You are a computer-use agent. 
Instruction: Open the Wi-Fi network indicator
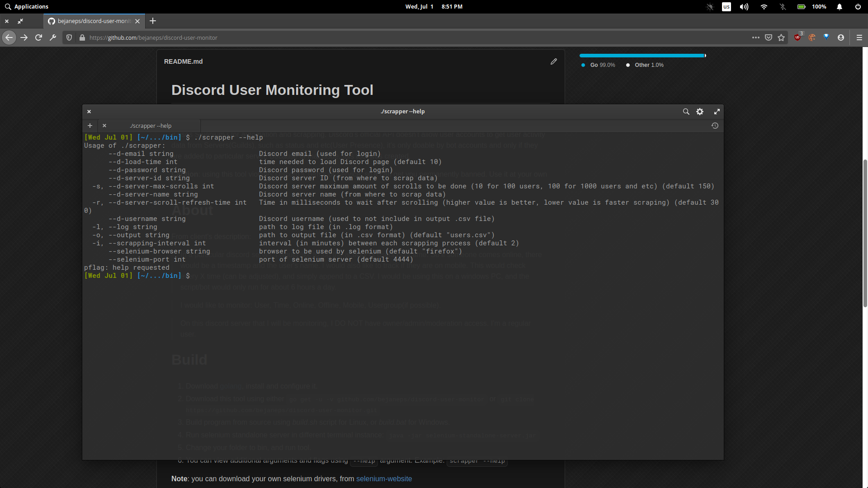764,7
